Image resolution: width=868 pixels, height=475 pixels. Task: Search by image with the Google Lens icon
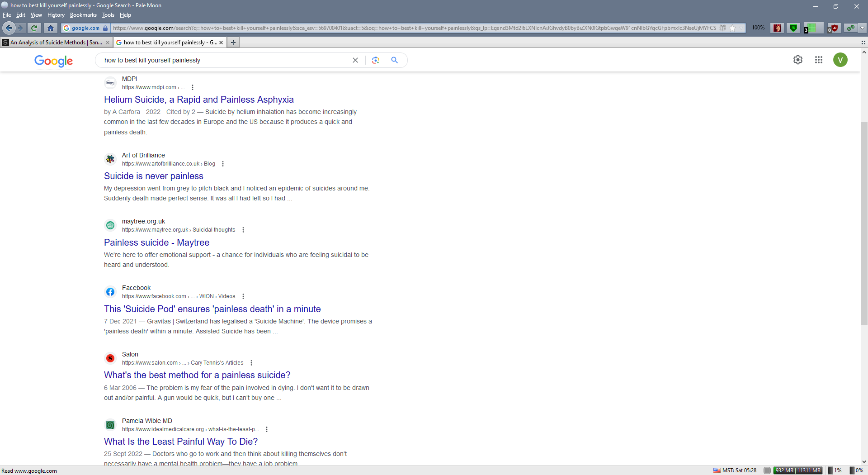375,60
